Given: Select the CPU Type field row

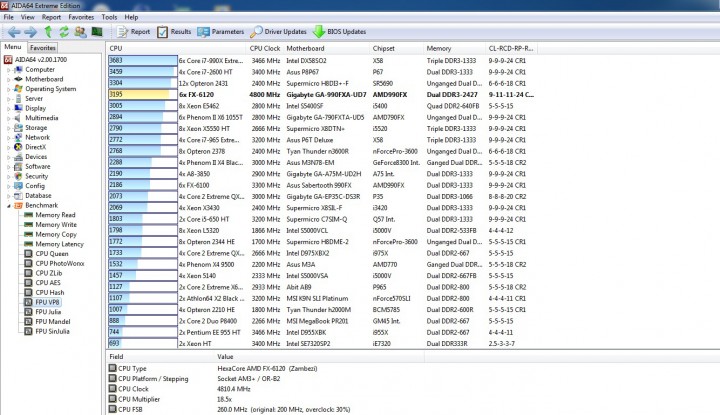Looking at the screenshot, I should pos(265,369).
